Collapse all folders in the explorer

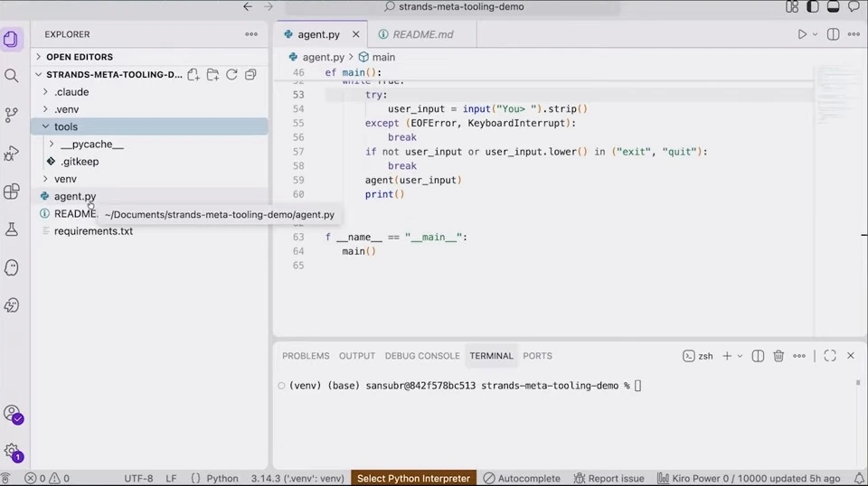(250, 75)
